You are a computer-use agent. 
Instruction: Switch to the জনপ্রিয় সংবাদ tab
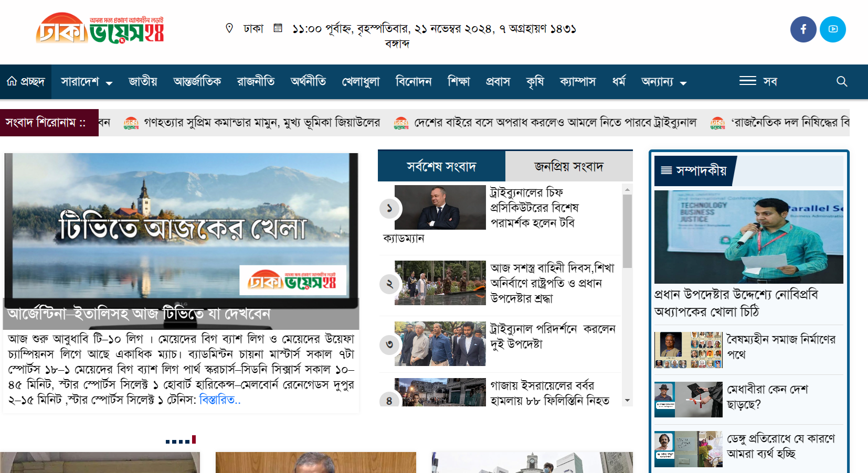(x=568, y=167)
